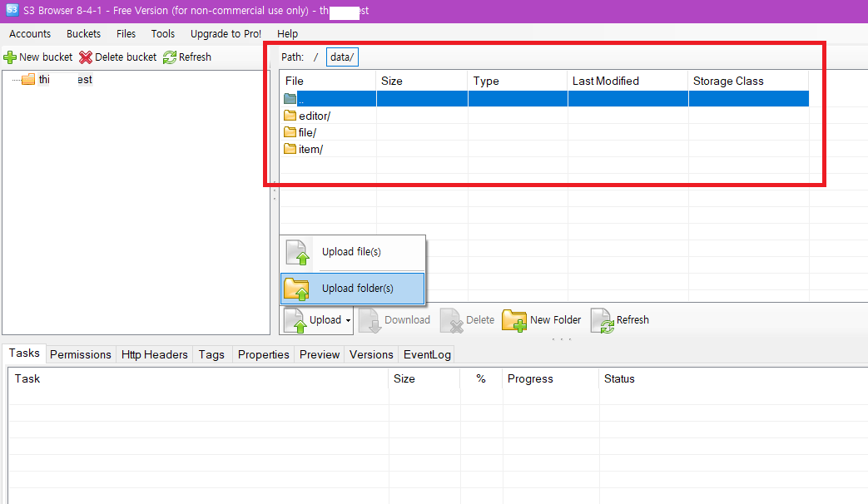The height and width of the screenshot is (504, 868).
Task: Choose Upload folder(s) from the menu
Action: [357, 289]
